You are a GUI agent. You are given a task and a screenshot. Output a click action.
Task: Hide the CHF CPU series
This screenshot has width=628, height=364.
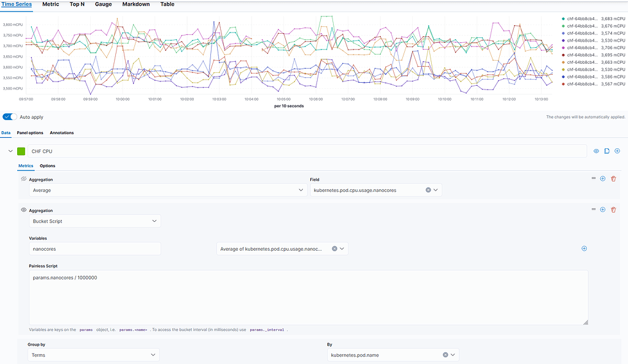[x=596, y=151]
